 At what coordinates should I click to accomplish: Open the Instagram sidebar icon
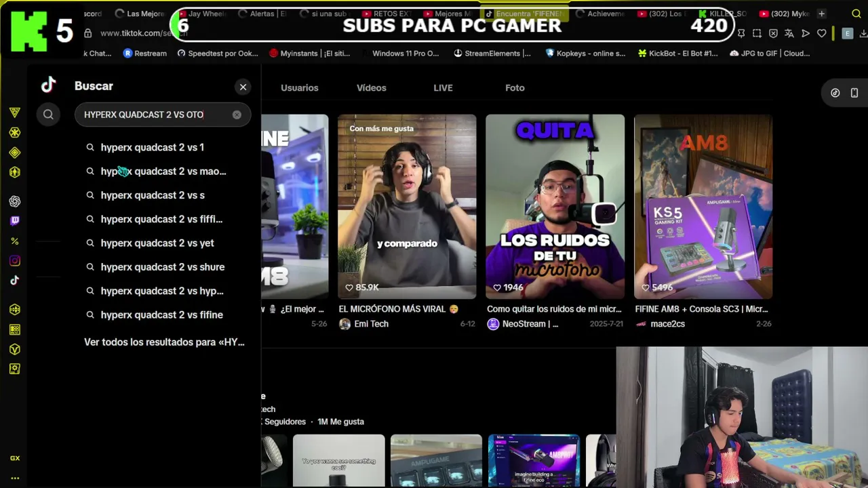point(15,261)
